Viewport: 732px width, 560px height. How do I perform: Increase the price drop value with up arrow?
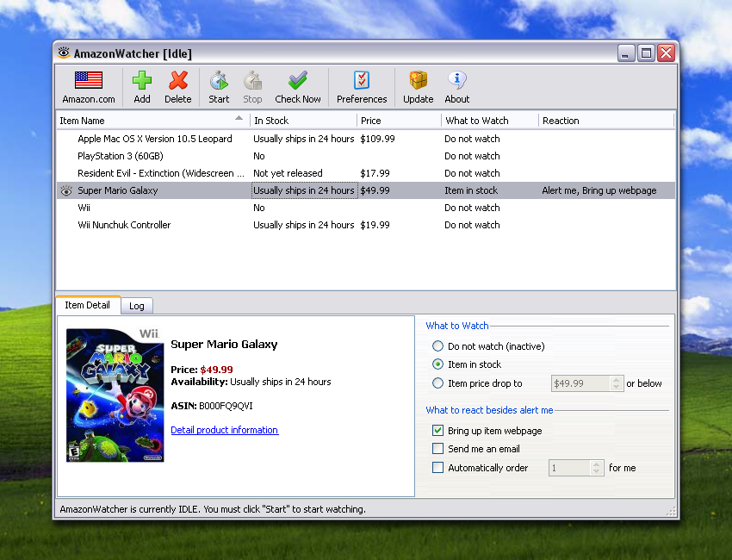point(617,380)
